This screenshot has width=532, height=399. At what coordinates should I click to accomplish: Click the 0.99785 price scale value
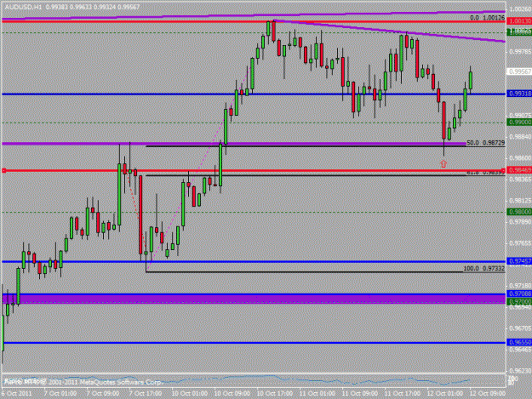click(520, 52)
